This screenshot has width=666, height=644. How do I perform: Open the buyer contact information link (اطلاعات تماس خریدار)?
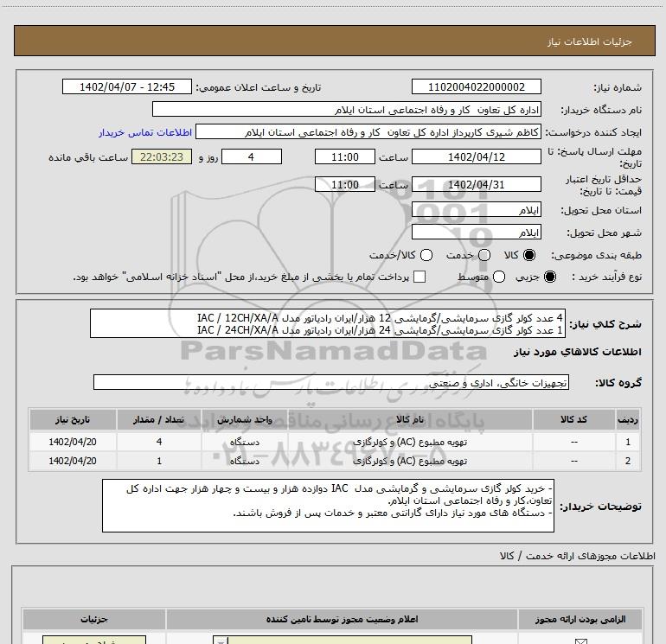145,132
